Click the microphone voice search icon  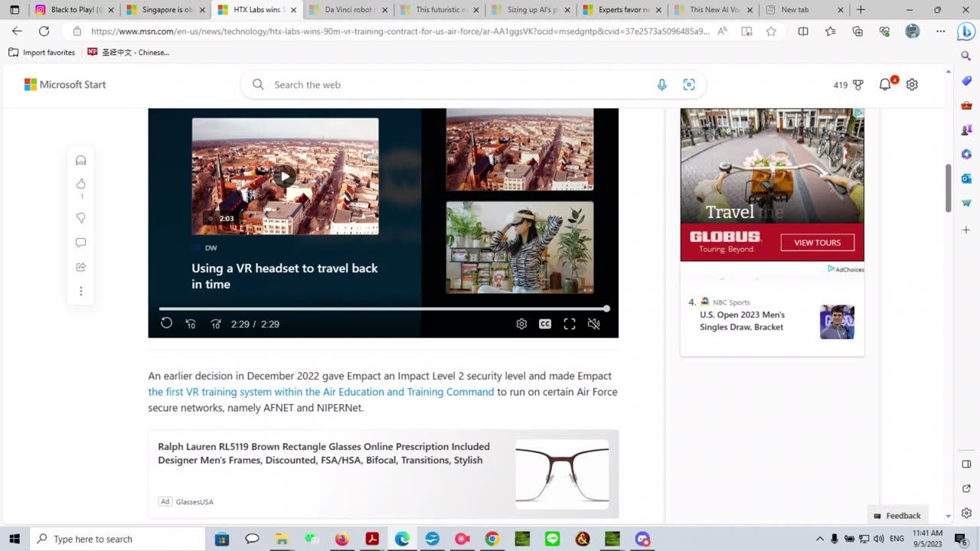pos(662,85)
